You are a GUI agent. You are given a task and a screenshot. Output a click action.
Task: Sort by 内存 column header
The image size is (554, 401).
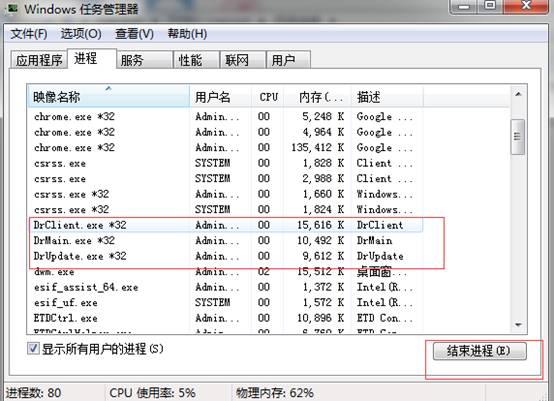318,96
